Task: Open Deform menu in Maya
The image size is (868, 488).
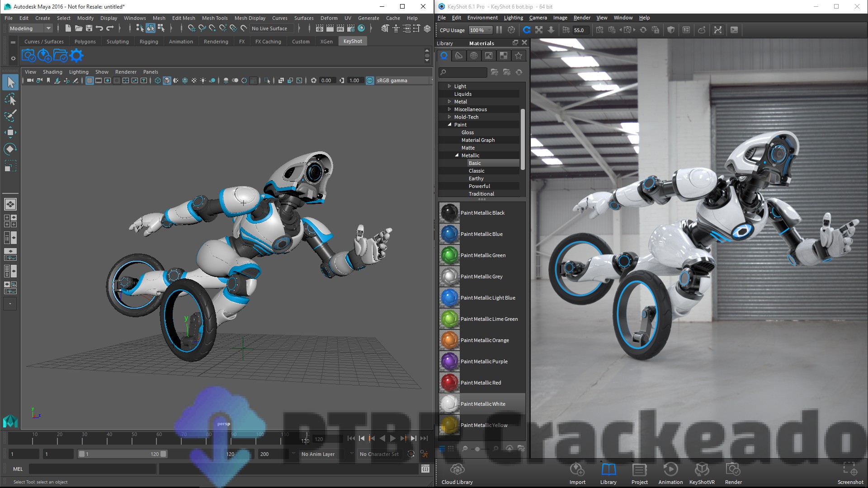Action: [329, 18]
